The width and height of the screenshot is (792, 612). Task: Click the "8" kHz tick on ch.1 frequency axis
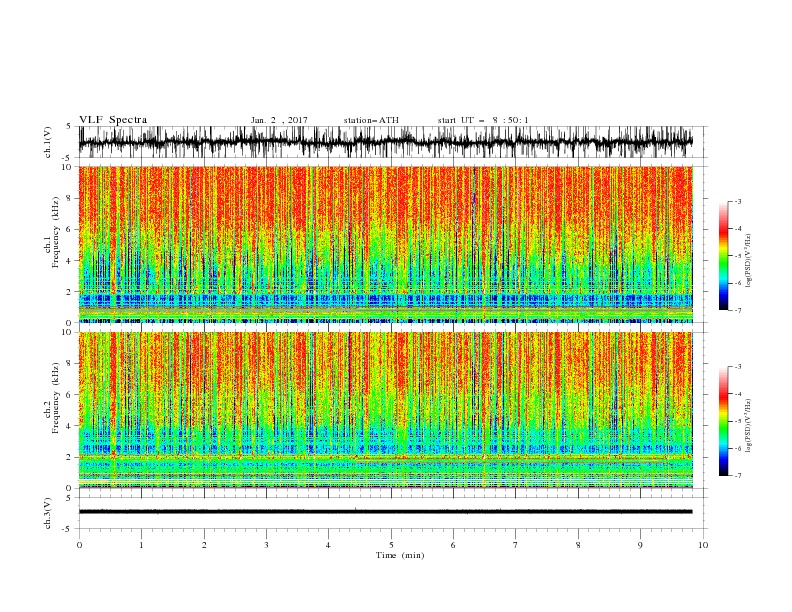(x=70, y=198)
